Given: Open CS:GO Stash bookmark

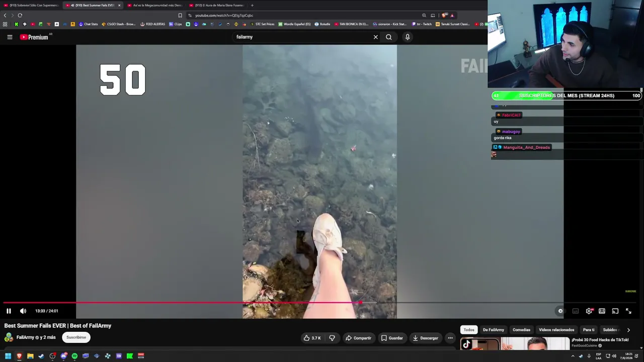Looking at the screenshot, I should tap(119, 24).
